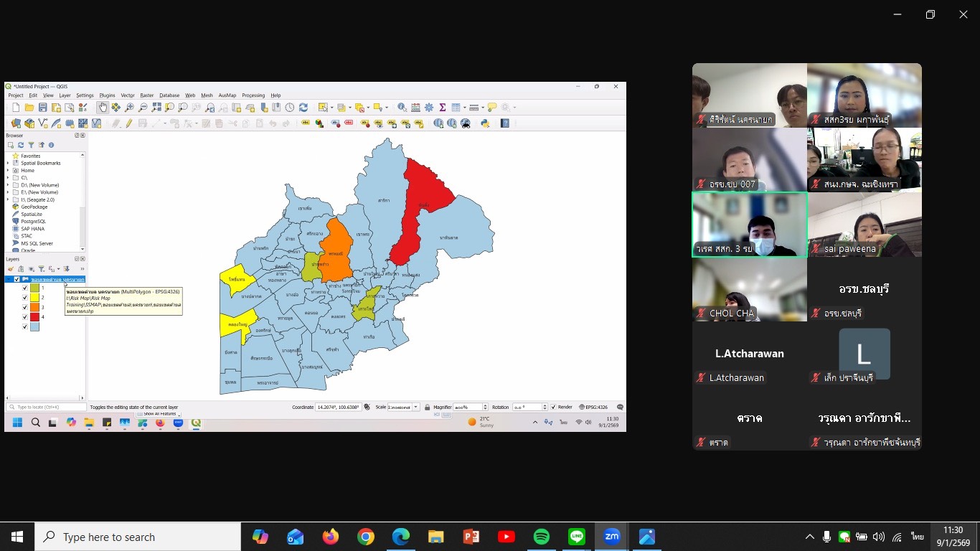Open the Processing menu
The width and height of the screenshot is (980, 551).
point(253,95)
